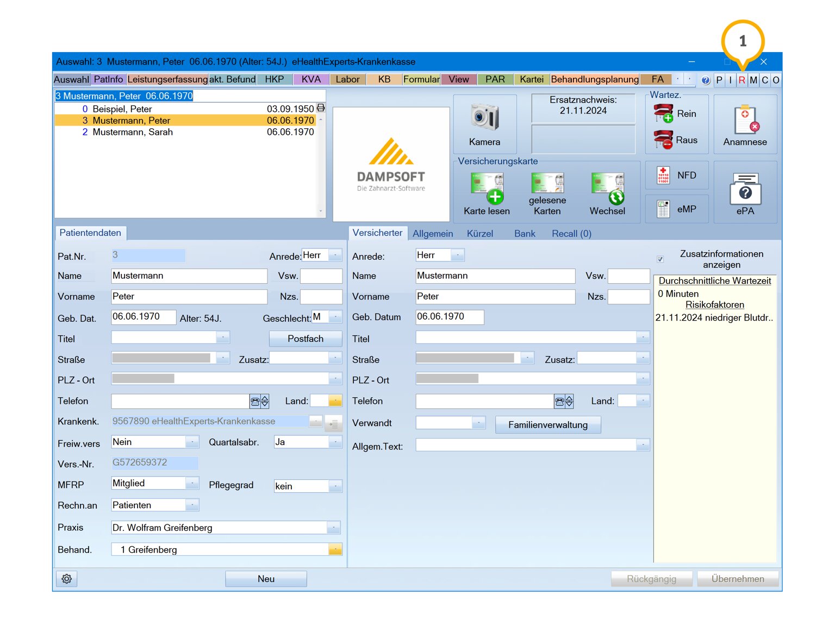835x644 pixels.
Task: Open the Kamera function
Action: point(484,124)
